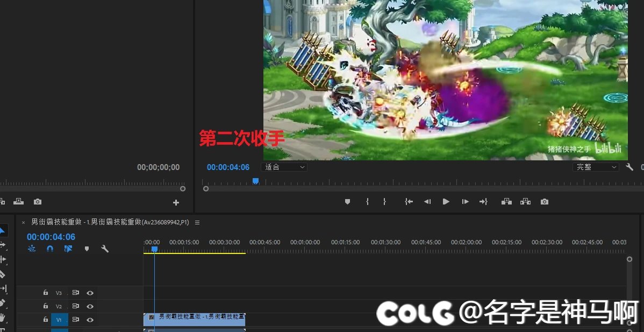Click the Source monitor Overwrite button
This screenshot has width=644, height=332.
(x=18, y=201)
